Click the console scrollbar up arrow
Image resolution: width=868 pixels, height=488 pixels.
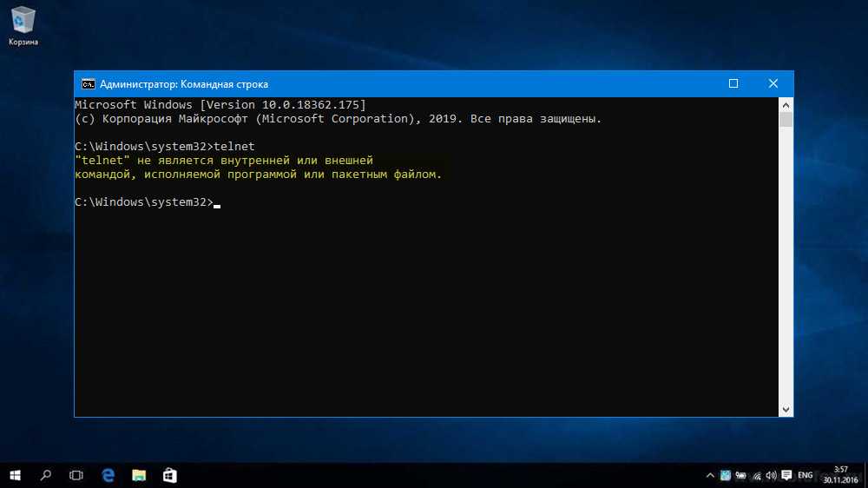[x=786, y=105]
